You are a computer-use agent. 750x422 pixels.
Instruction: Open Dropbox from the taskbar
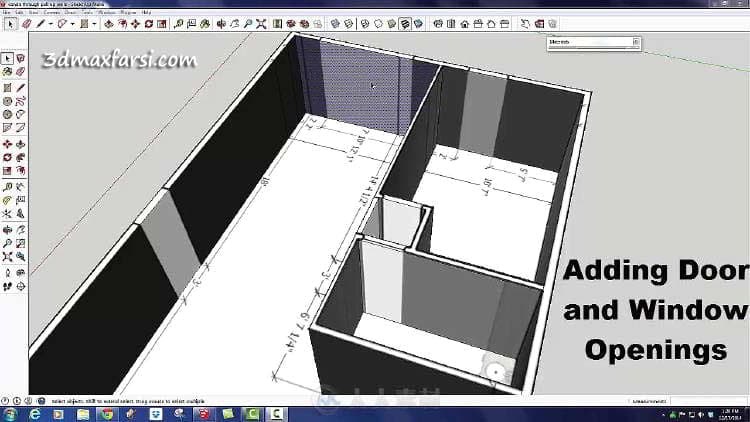coord(155,414)
